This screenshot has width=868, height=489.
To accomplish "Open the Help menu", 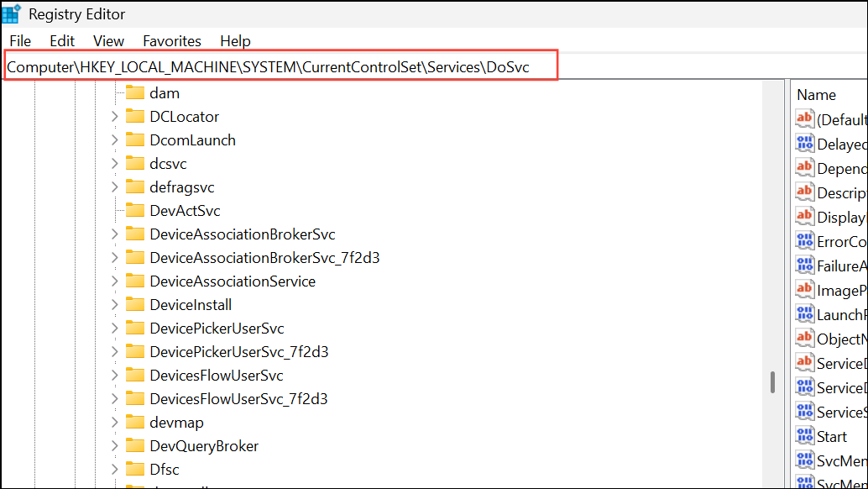I will pyautogui.click(x=235, y=41).
